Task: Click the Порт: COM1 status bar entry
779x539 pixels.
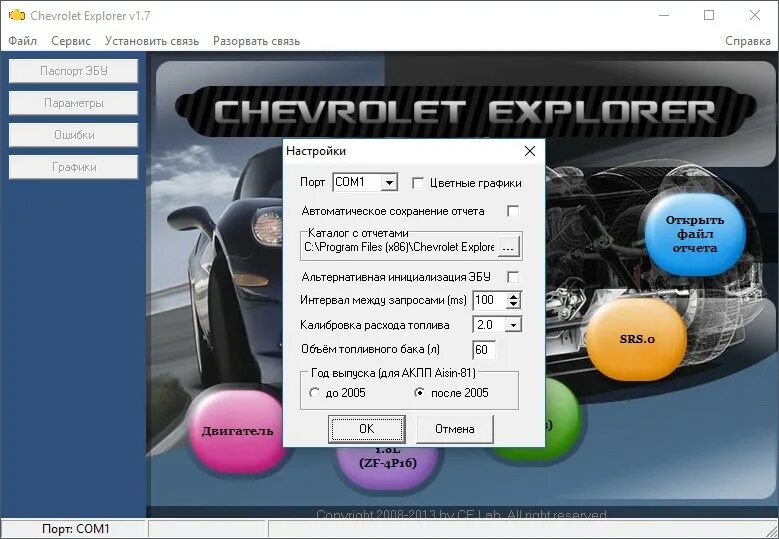Action: coord(75,529)
